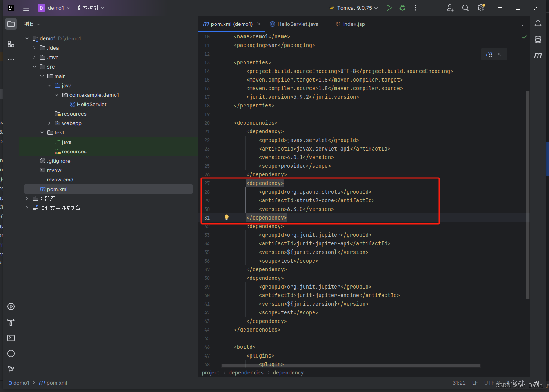Load Maven changes floating button

[489, 54]
